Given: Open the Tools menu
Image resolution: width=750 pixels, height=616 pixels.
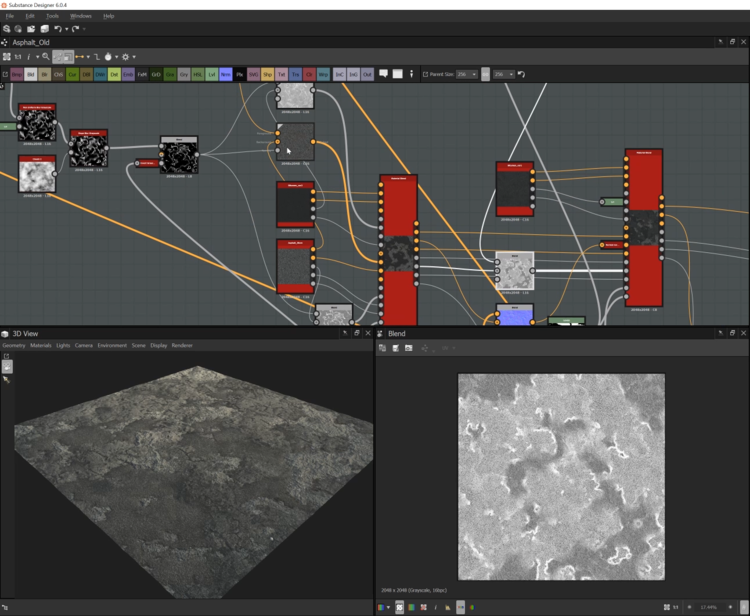Looking at the screenshot, I should (x=52, y=16).
